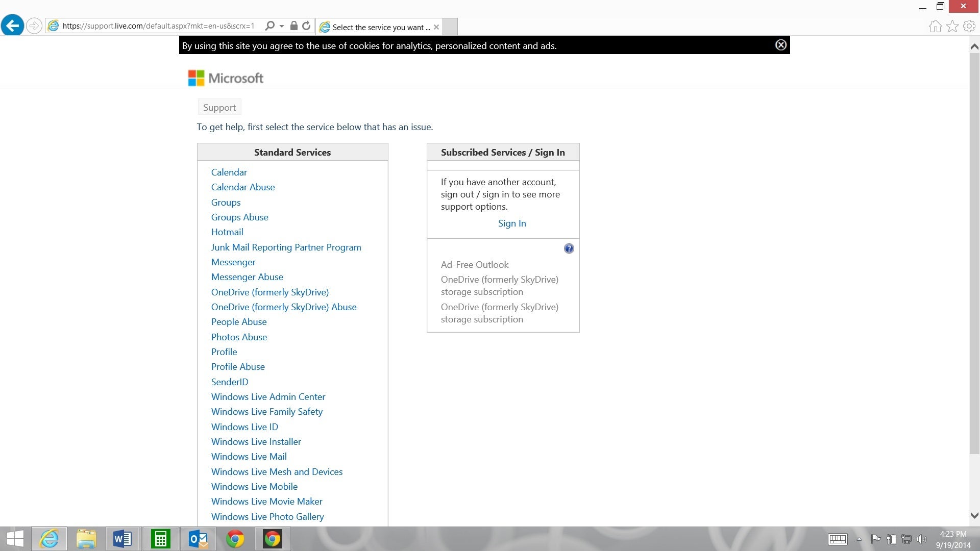980x551 pixels.
Task: Click the blue help question mark icon
Action: [569, 248]
